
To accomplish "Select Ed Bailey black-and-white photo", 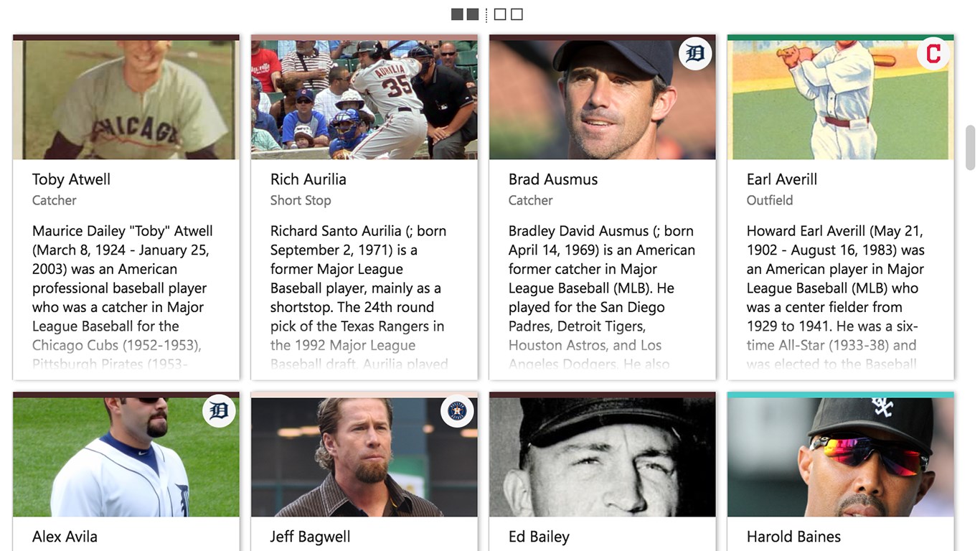I will pyautogui.click(x=603, y=457).
